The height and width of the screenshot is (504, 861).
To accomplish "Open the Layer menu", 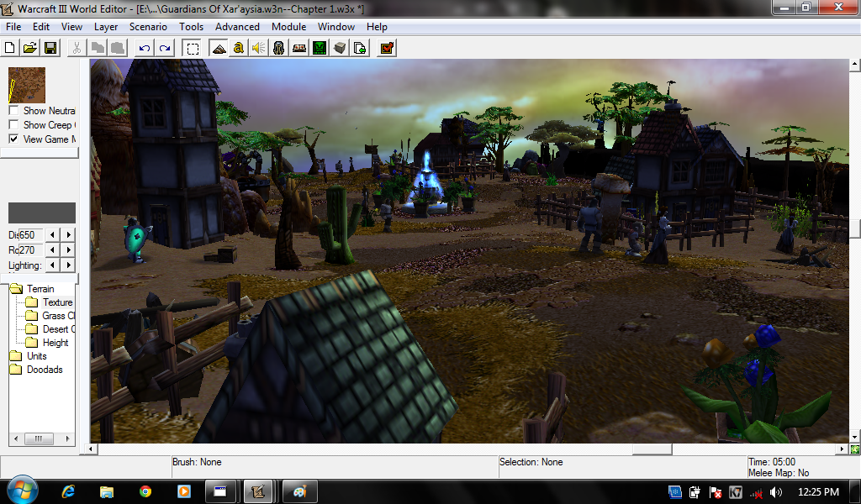I will coord(106,26).
